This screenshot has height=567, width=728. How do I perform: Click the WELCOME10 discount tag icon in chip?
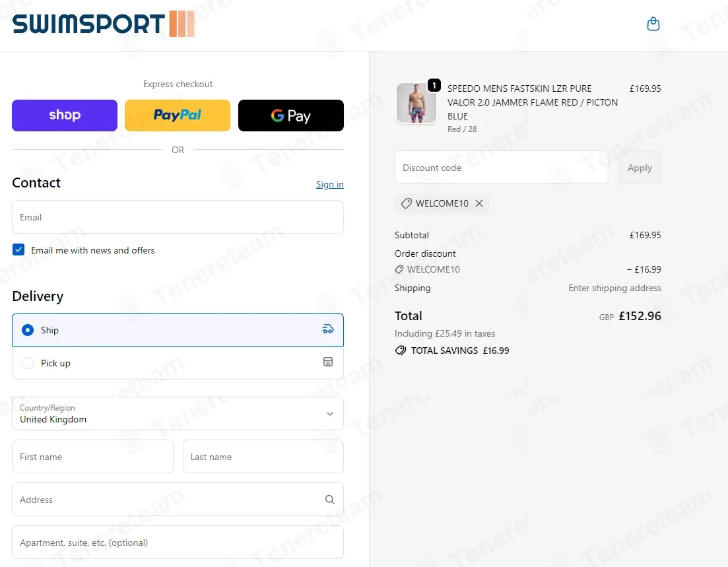pos(407,203)
